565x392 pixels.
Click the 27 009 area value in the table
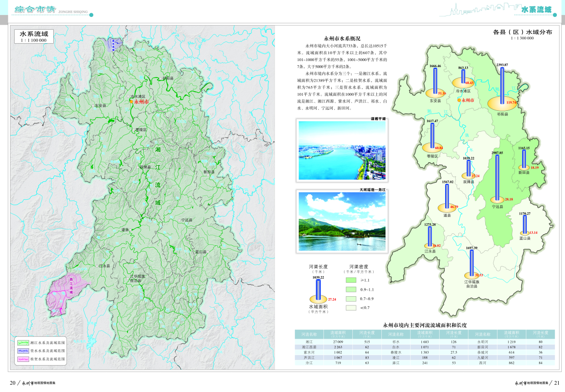click(x=338, y=341)
